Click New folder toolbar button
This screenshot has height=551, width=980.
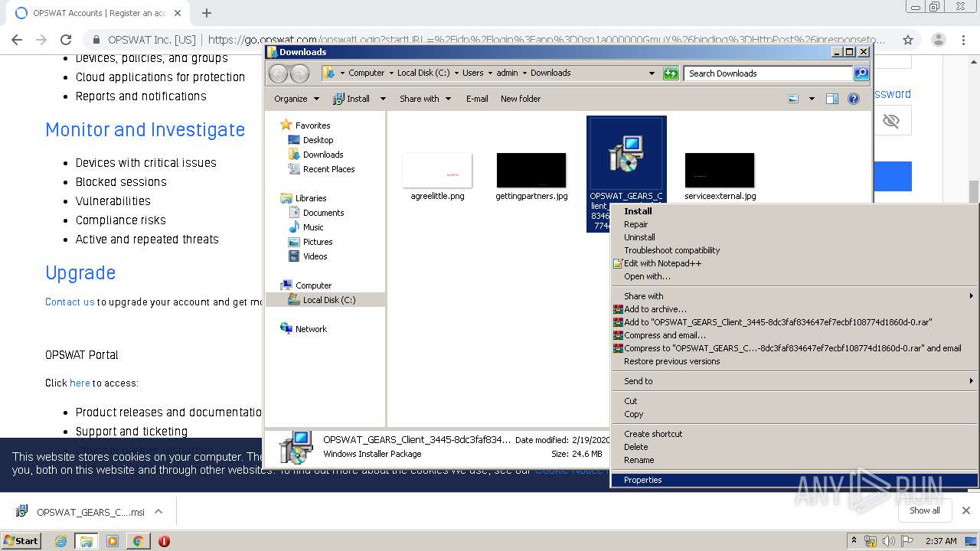pyautogui.click(x=521, y=99)
